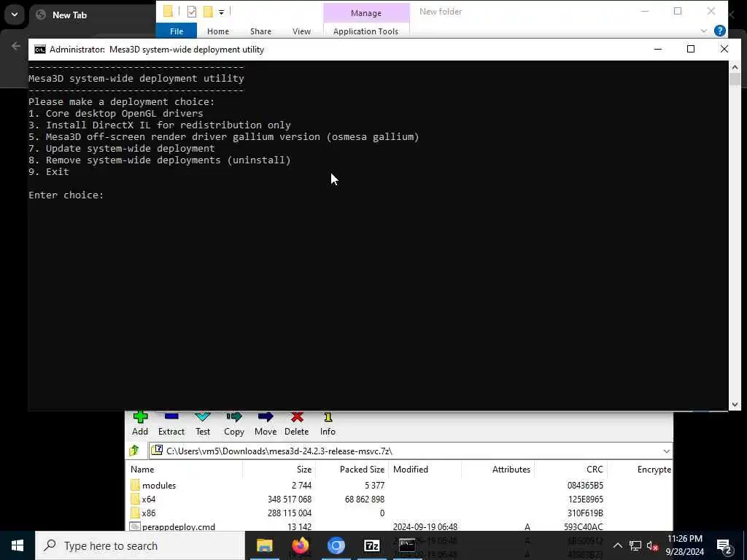This screenshot has width=747, height=560.
Task: Switch to the Share ribbon tab
Action: click(x=260, y=31)
